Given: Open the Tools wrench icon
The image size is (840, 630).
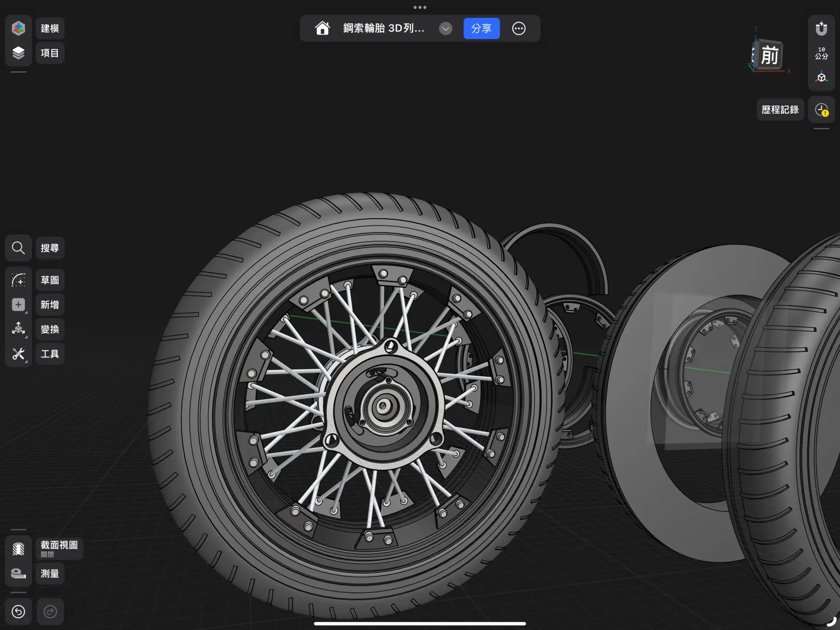Looking at the screenshot, I should (18, 354).
